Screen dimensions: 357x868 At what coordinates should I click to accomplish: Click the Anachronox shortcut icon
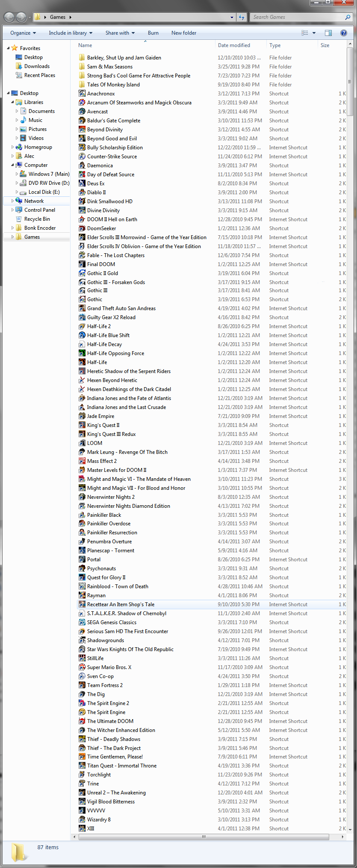click(82, 94)
